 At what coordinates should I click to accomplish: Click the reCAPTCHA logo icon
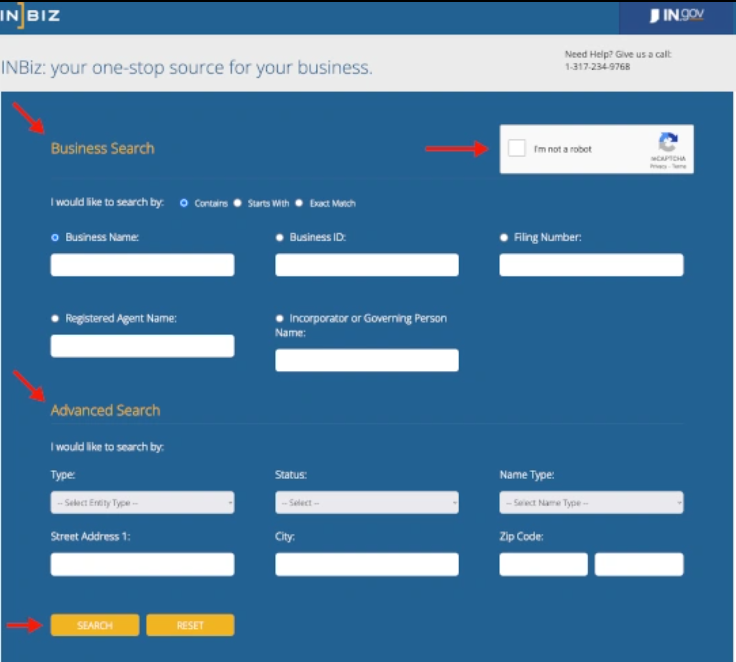point(668,142)
